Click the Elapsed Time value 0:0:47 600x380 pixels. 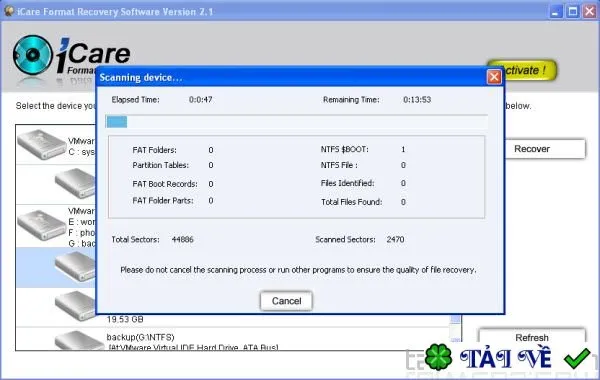click(x=201, y=99)
